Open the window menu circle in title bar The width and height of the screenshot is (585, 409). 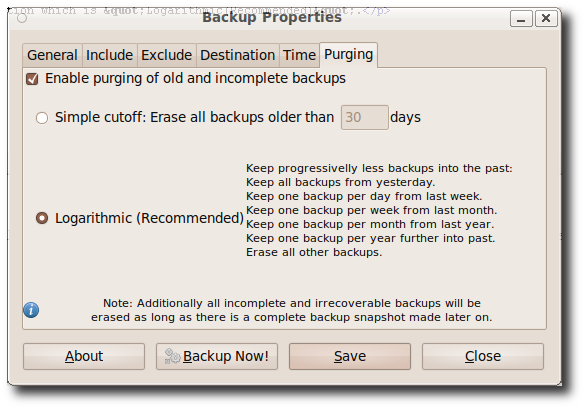pos(22,18)
